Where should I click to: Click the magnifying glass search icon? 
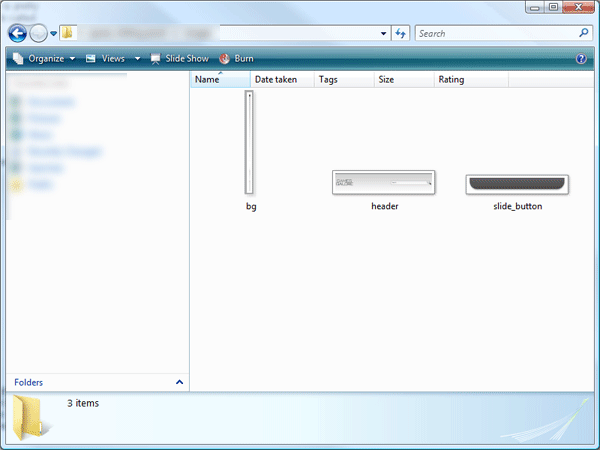click(x=584, y=33)
